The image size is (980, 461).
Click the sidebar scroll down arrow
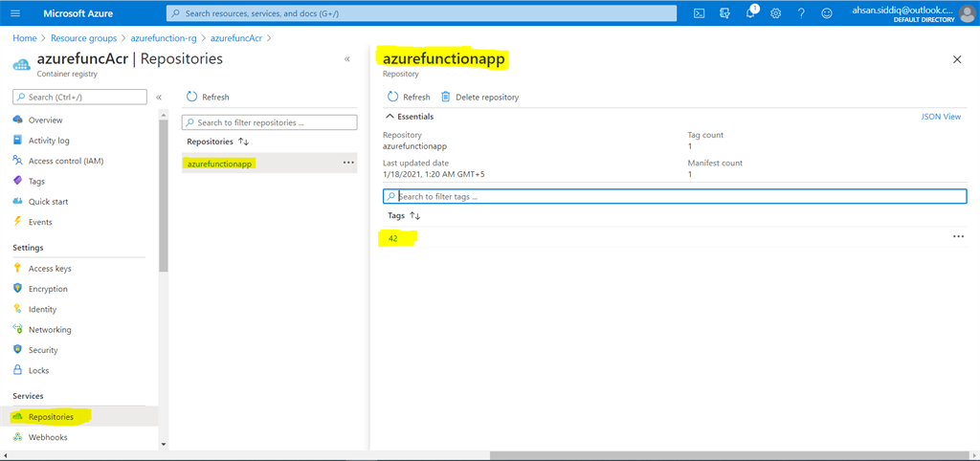coord(164,444)
